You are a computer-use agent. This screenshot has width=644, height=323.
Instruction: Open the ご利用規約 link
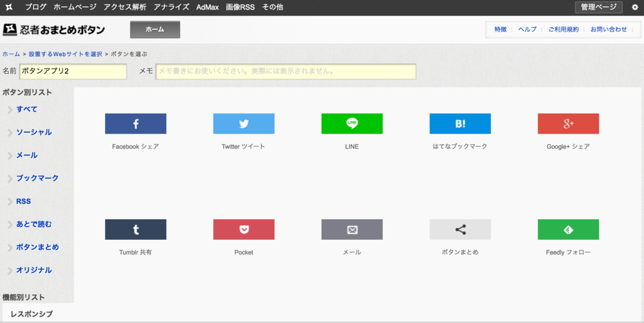(x=563, y=29)
